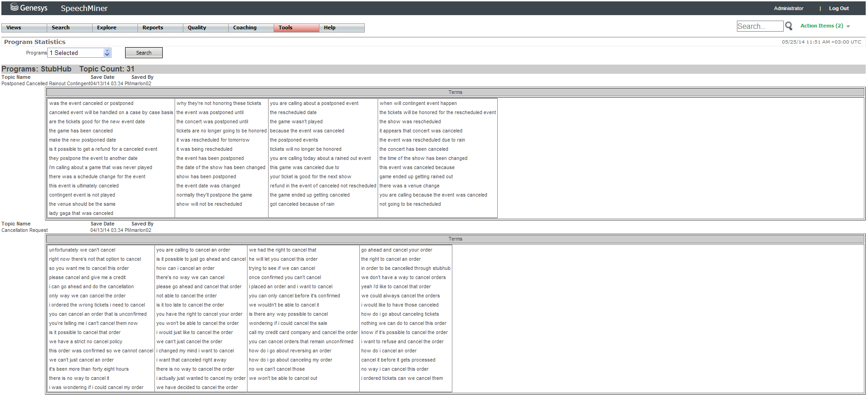Expand the Action Items (2) dropdown
Image resolution: width=868 pixels, height=395 pixels.
[848, 26]
